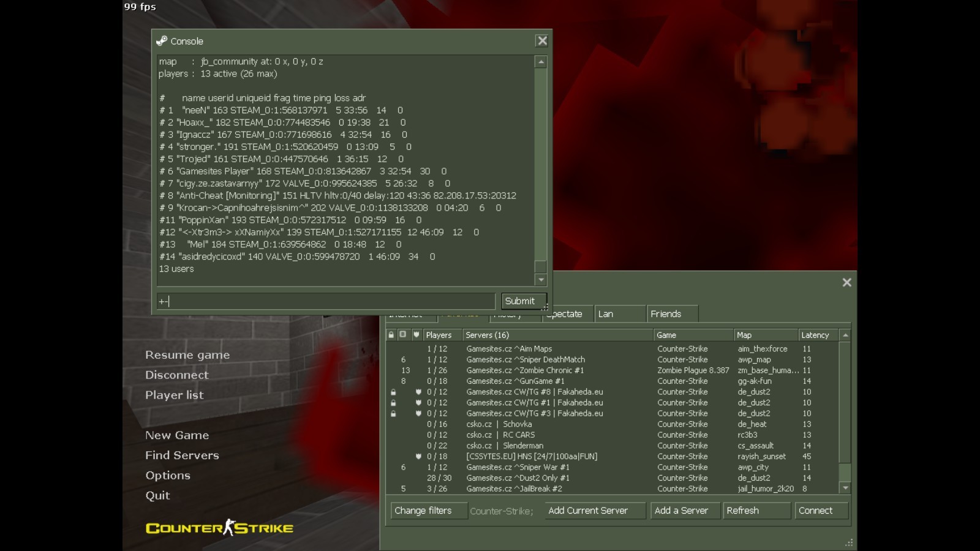Sort by Servers (16) column header
980x551 pixels.
click(557, 335)
